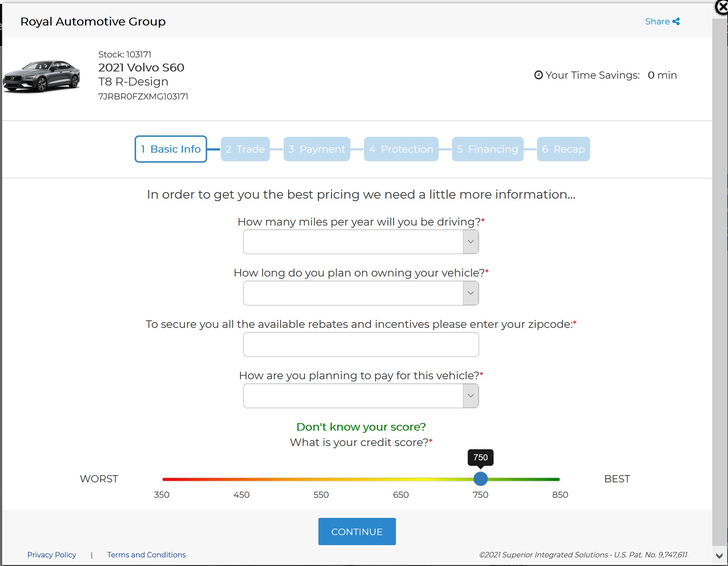This screenshot has height=566, width=728.
Task: Click the clock icon beside Your Time Savings
Action: [538, 75]
